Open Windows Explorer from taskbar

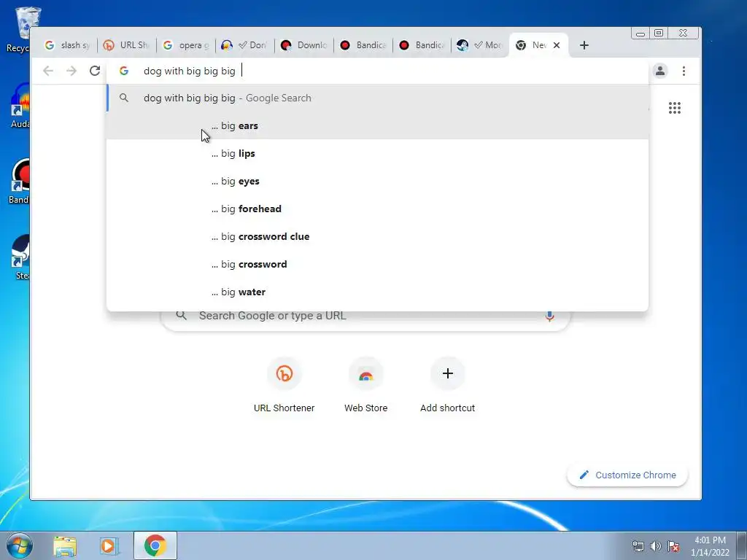point(65,545)
